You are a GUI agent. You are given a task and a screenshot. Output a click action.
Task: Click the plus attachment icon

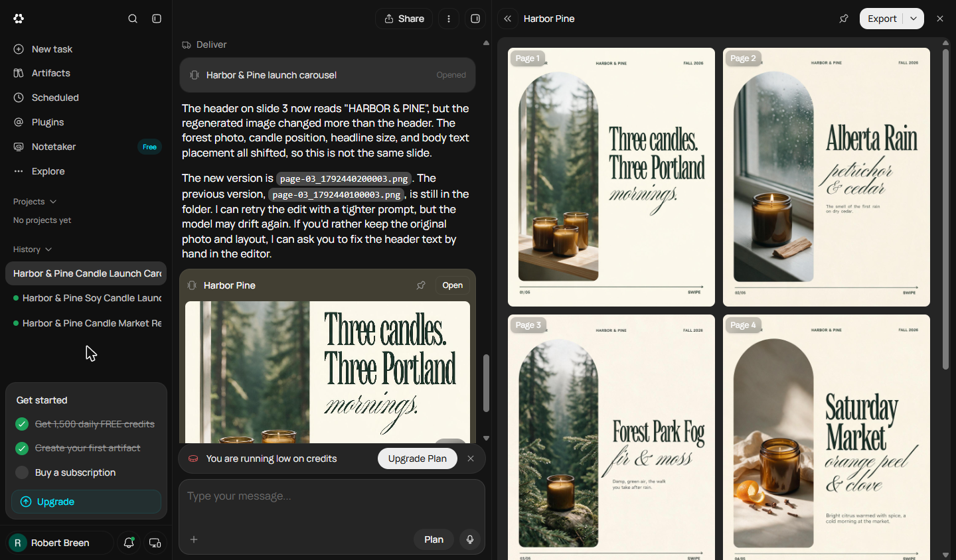194,539
